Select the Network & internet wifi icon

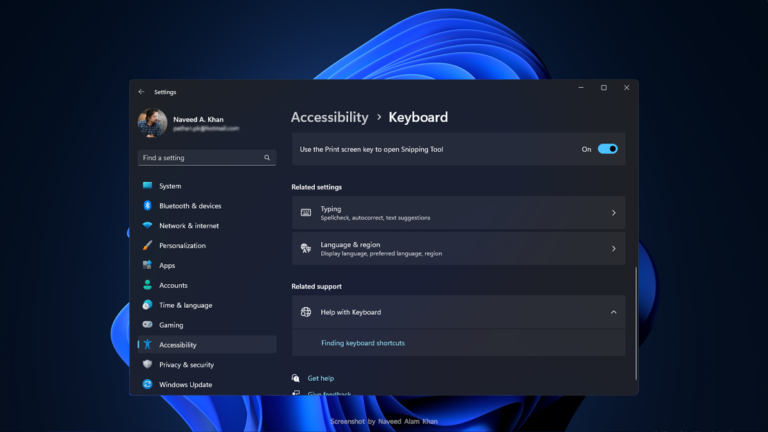(x=147, y=226)
